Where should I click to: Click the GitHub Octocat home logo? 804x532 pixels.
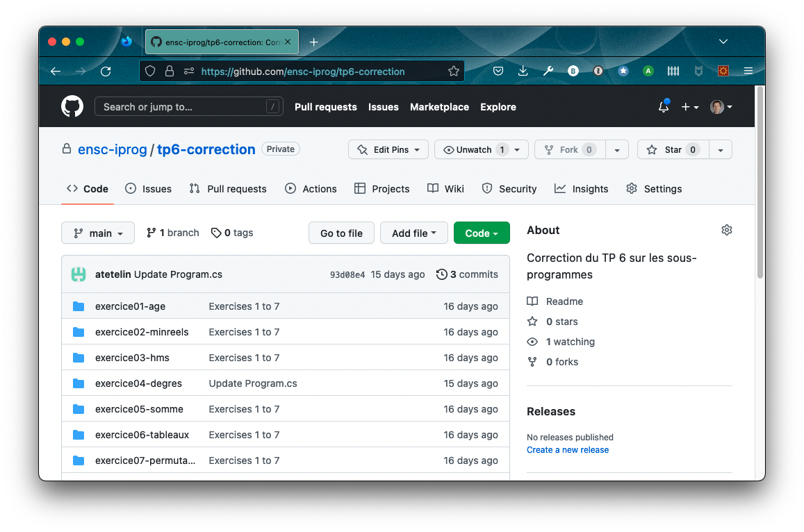[x=72, y=106]
